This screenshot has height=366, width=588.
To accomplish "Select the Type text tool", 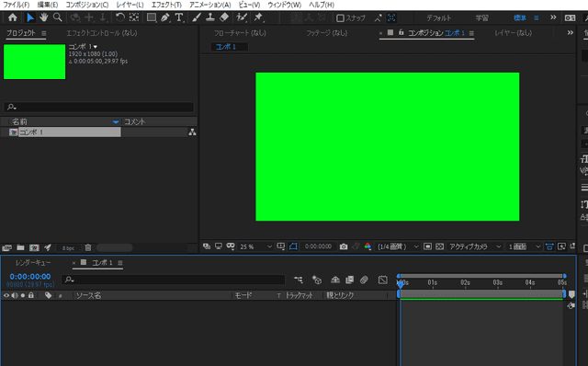I will (179, 17).
